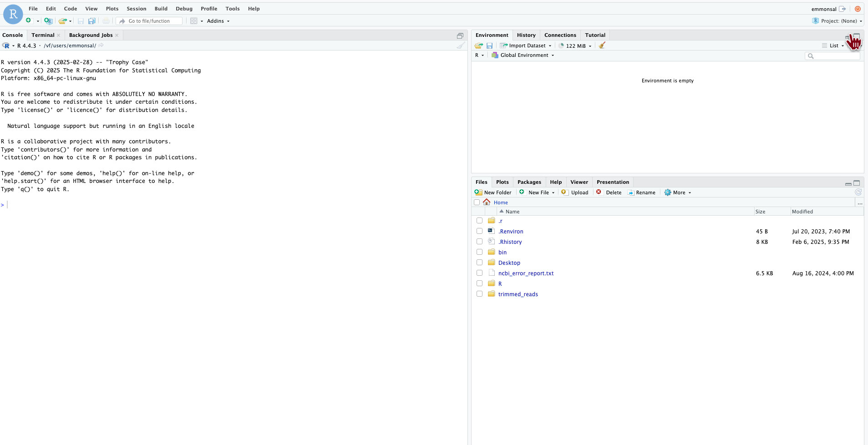The image size is (868, 445).
Task: Open a new R script via new file icon
Action: [x=29, y=21]
